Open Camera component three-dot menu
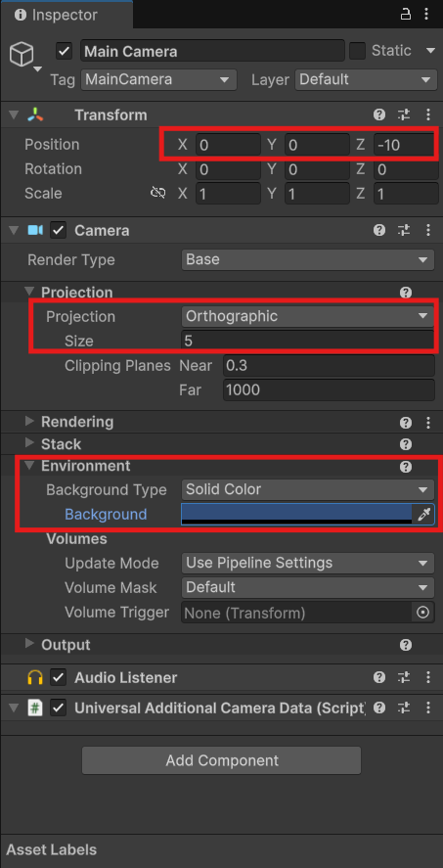This screenshot has width=443, height=868. 428,230
